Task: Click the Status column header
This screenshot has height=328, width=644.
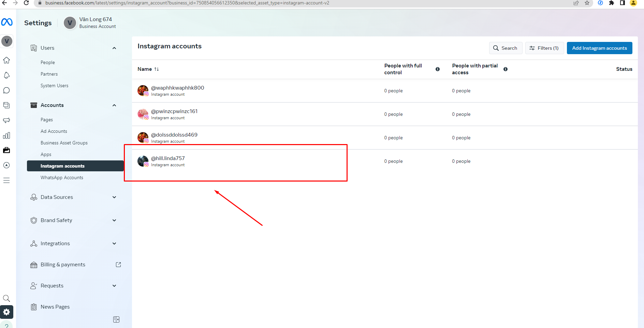Action: [x=624, y=69]
